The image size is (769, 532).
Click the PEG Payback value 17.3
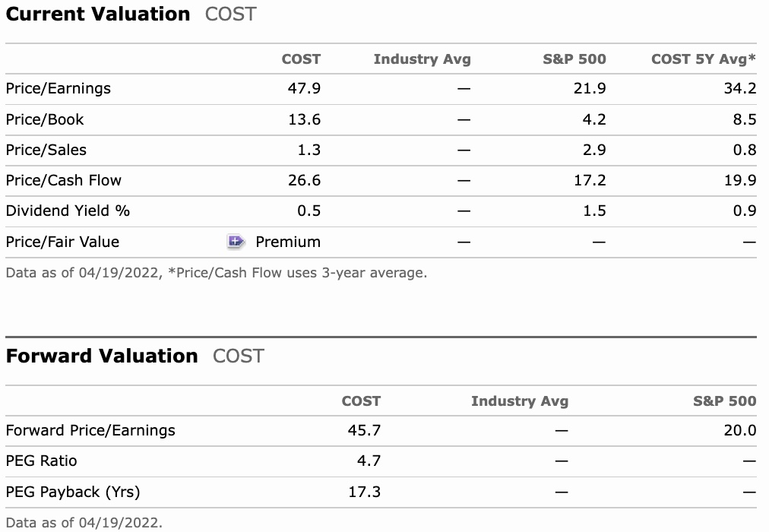(x=364, y=492)
